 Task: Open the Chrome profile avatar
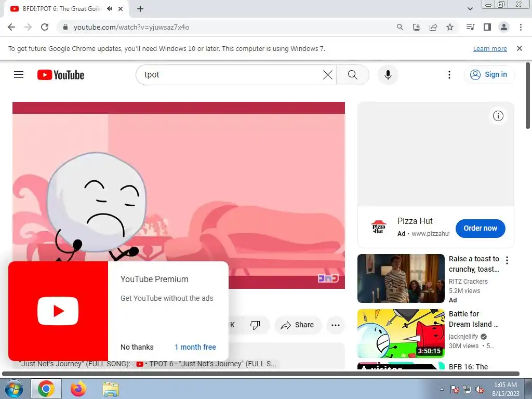[504, 27]
